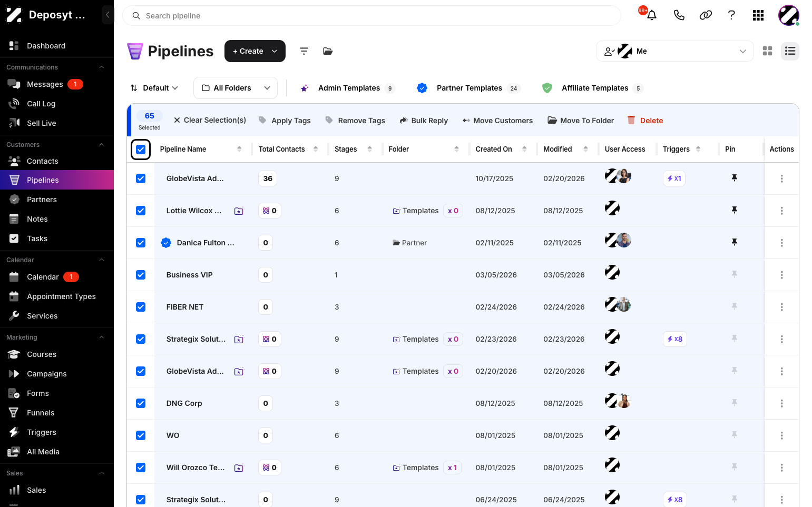Viewport: 812px width, 507px height.
Task: Uncheck the Lottie Wilcox row checkbox
Action: 141,211
